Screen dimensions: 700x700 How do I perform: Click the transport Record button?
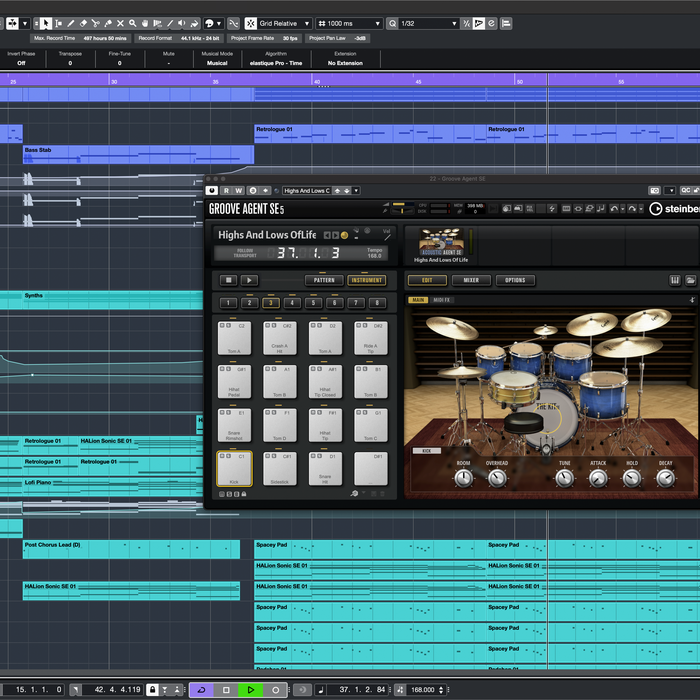(x=275, y=690)
